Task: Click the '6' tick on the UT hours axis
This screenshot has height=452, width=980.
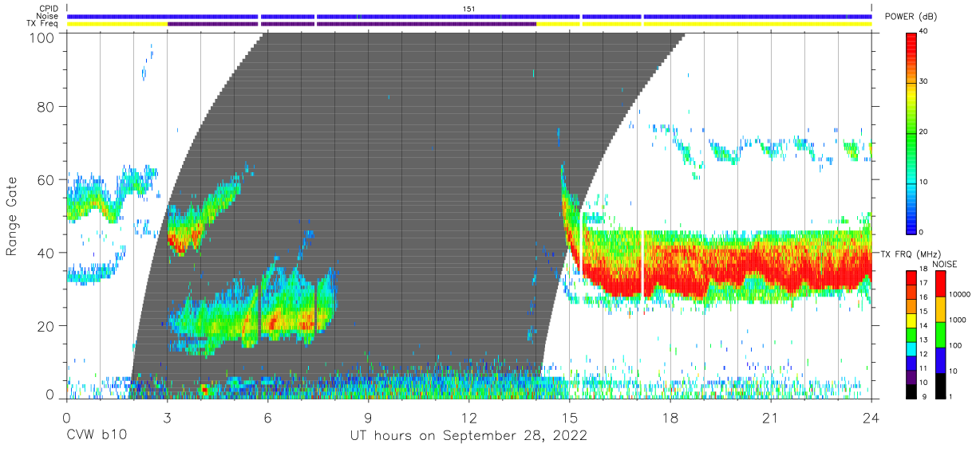Action: [x=267, y=418]
